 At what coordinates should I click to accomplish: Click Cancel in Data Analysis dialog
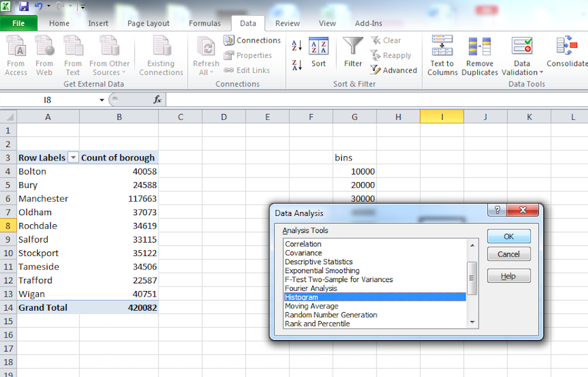tap(508, 254)
